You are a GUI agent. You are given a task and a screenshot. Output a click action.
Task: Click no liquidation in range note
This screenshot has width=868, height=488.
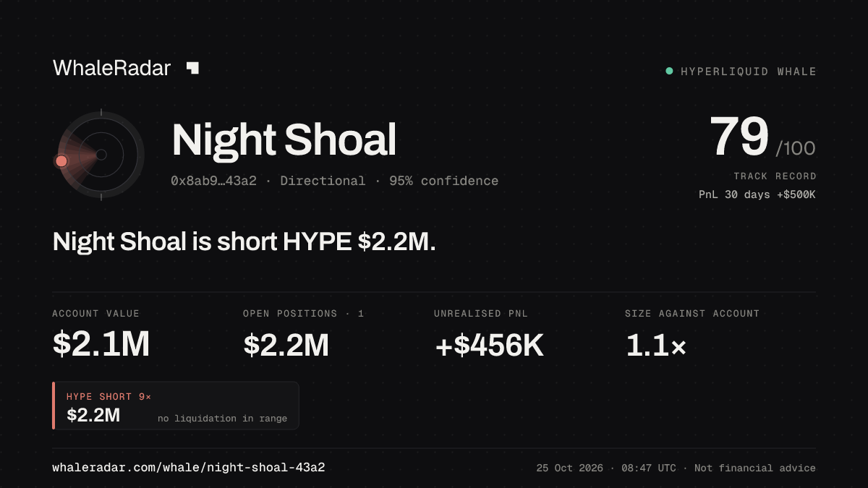point(222,419)
